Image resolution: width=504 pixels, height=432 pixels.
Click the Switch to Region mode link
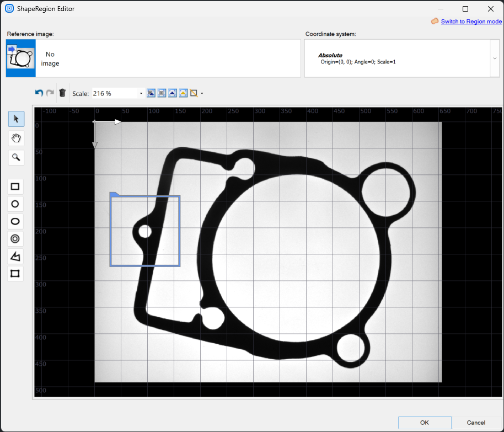pyautogui.click(x=471, y=22)
